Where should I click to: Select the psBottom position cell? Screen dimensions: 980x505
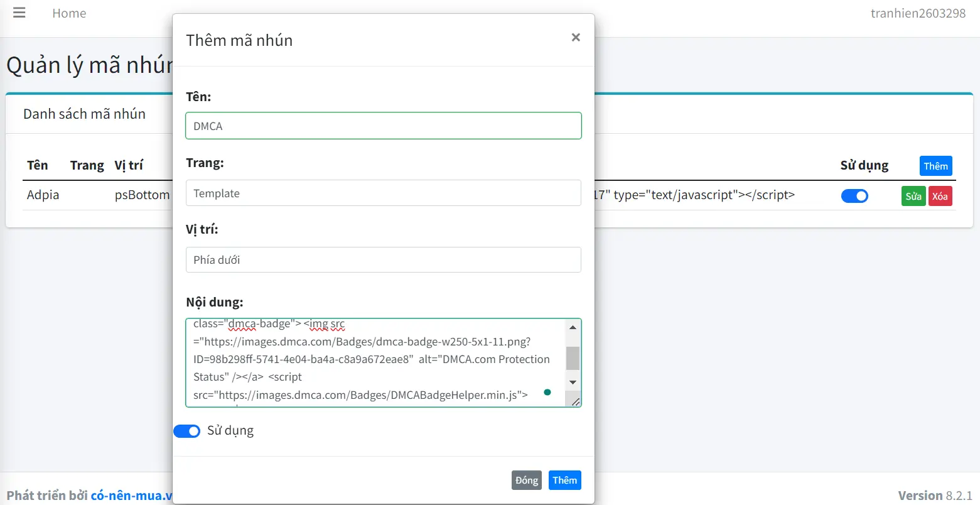142,195
